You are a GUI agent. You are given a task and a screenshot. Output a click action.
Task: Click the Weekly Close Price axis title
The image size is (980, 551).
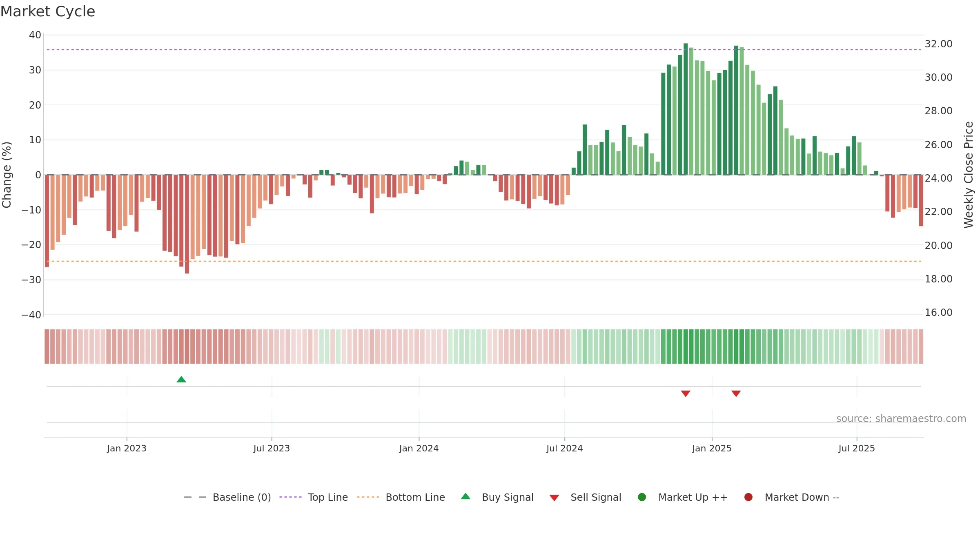(969, 175)
